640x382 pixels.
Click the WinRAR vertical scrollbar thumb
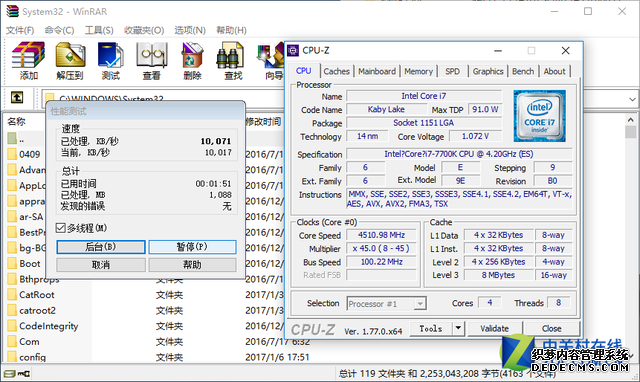[631, 132]
